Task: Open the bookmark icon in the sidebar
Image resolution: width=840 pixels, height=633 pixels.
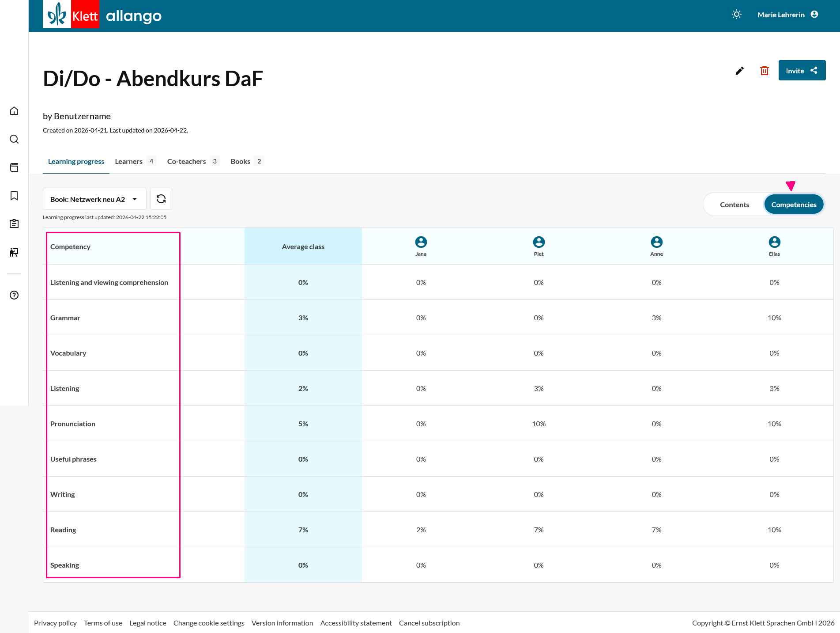Action: pyautogui.click(x=14, y=196)
